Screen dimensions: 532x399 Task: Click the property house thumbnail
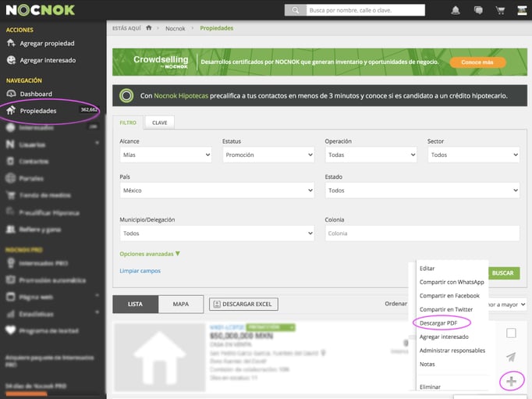[x=159, y=357]
